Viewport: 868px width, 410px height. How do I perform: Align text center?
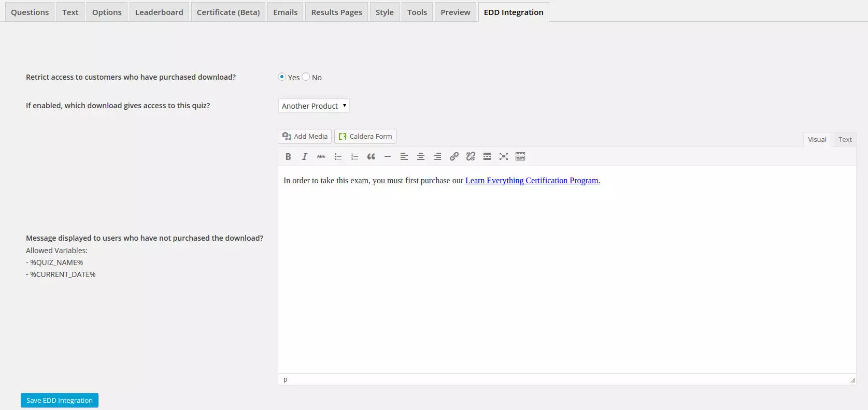pos(421,156)
